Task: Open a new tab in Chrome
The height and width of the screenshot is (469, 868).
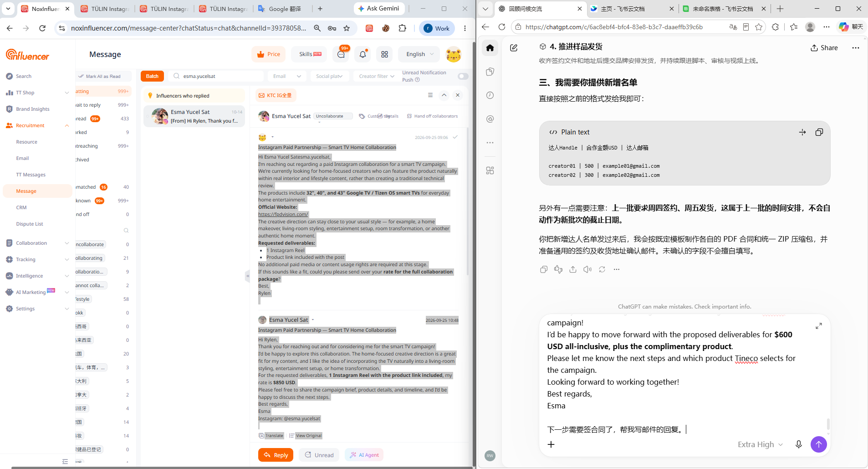Action: 320,9
